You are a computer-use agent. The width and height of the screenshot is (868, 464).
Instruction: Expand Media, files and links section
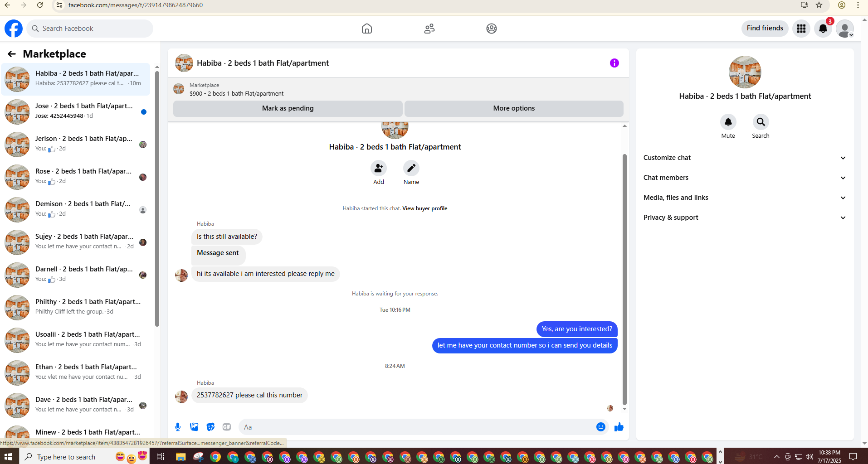(745, 198)
